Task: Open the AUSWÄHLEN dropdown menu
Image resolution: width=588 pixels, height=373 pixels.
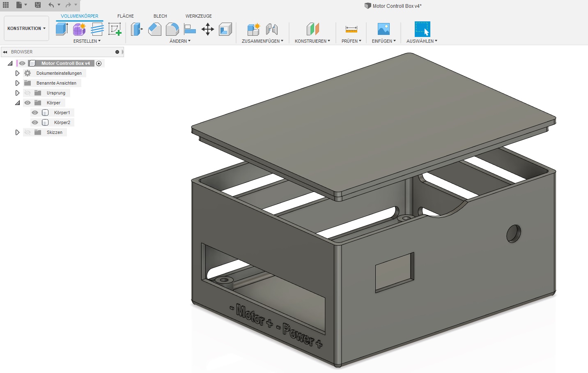Action: (422, 41)
